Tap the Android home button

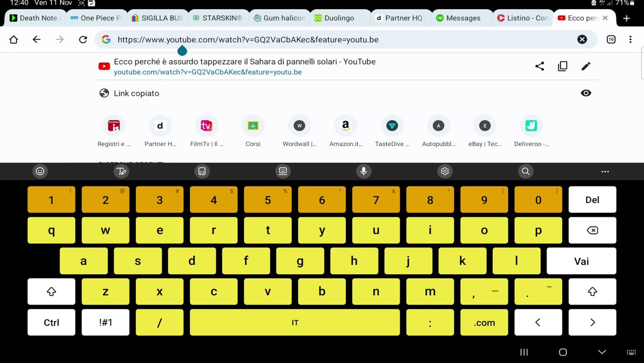coord(563,352)
